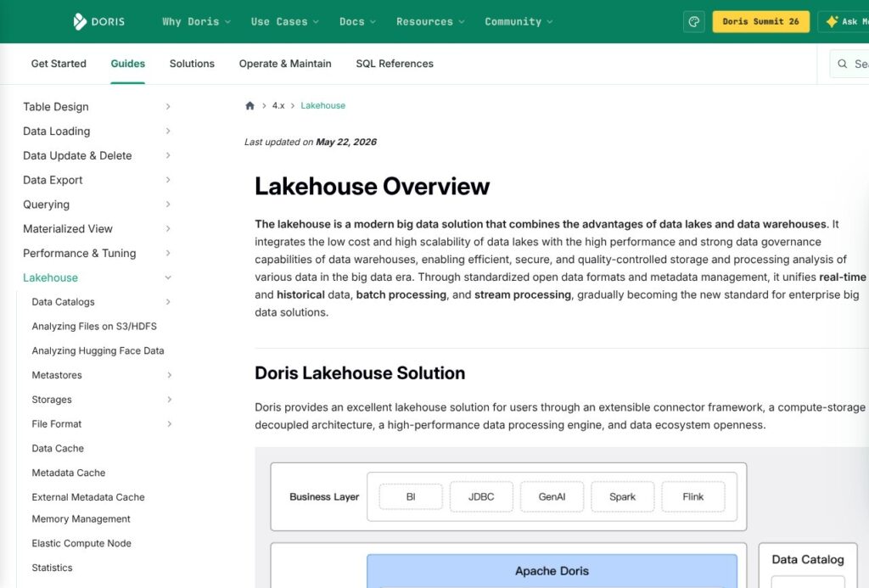Expand the Data Loading chevron
Viewport: 869px width, 588px height.
coord(168,131)
